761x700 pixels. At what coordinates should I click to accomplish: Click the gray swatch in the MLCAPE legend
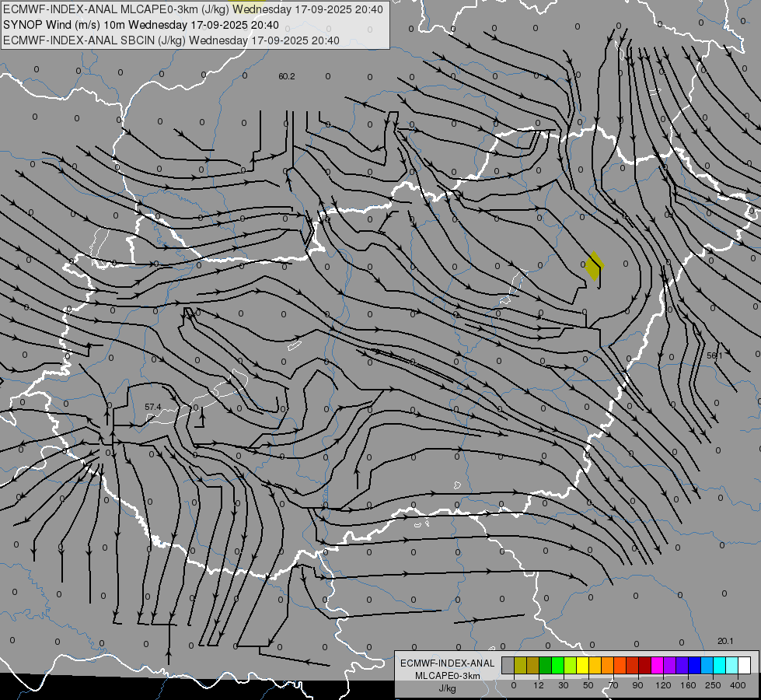coord(508,665)
